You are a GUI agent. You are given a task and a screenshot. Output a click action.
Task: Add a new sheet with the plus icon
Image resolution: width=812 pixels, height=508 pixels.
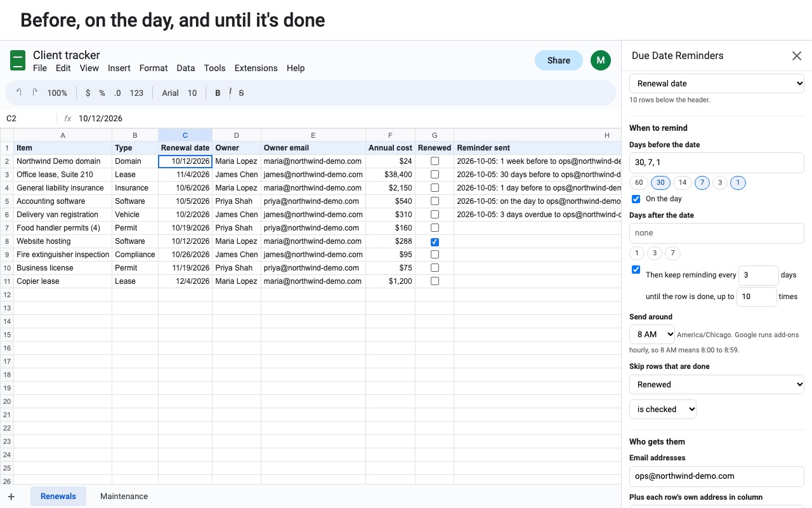pos(11,497)
